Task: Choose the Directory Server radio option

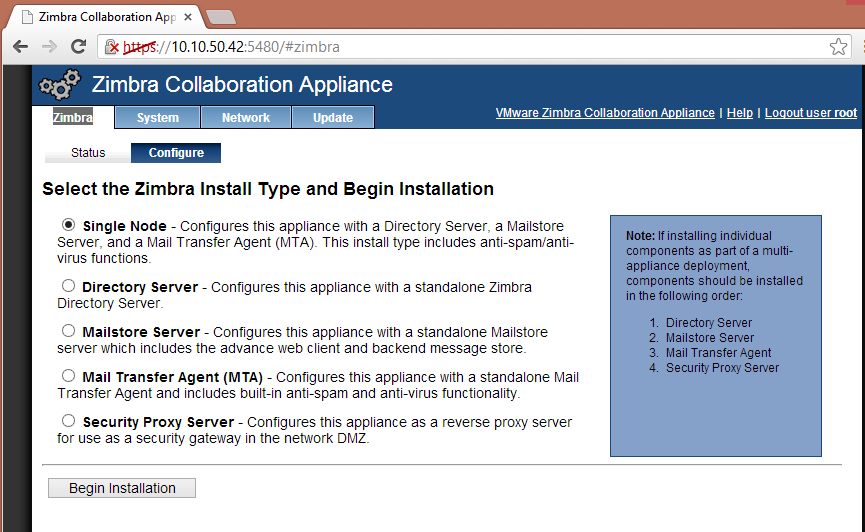Action: 68,286
